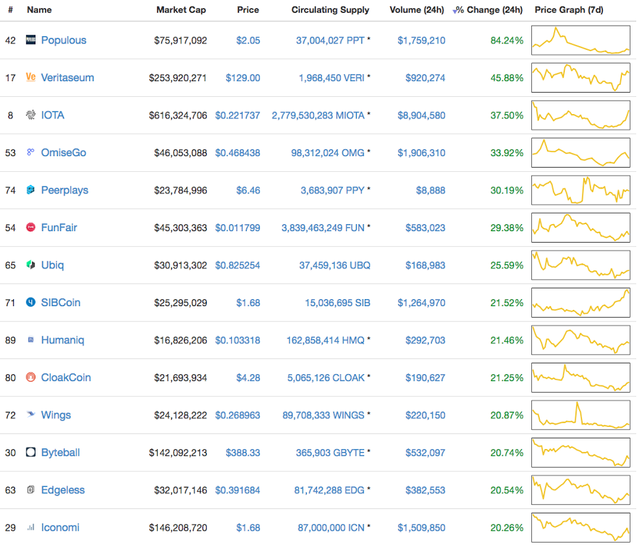Viewport: 640px width, 545px height.
Task: Click Populous price $2.05
Action: 248,40
